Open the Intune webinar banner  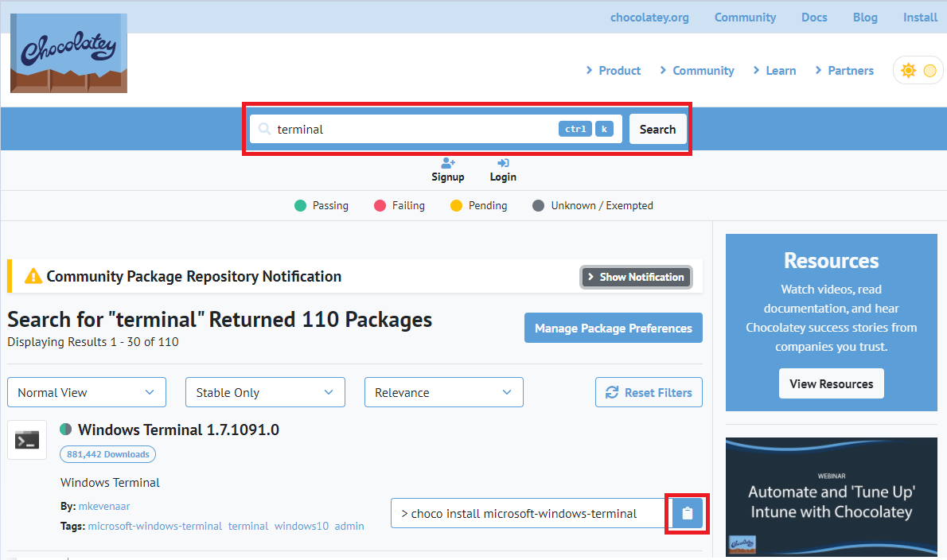pos(831,497)
